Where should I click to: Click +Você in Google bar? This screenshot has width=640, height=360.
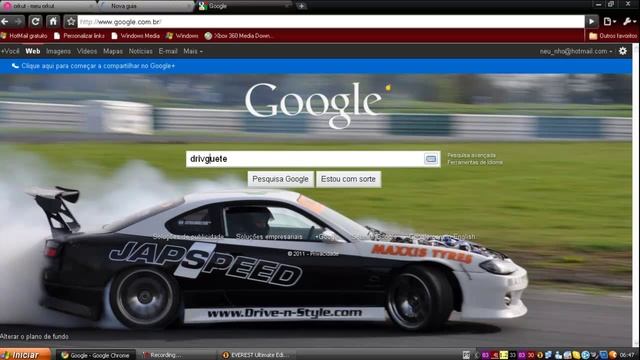10,51
